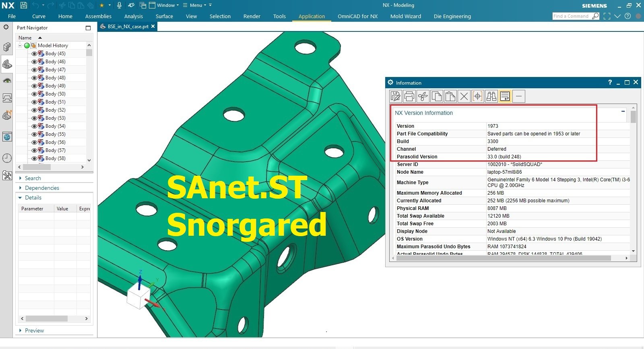Click the Save icon in the title bar
644x349 pixels.
(24, 5)
